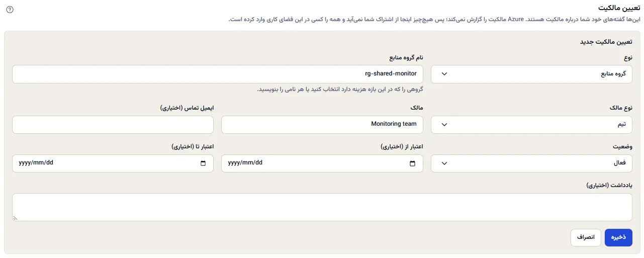Cancel with the انصراف button
The height and width of the screenshot is (258, 644).
coord(586,238)
